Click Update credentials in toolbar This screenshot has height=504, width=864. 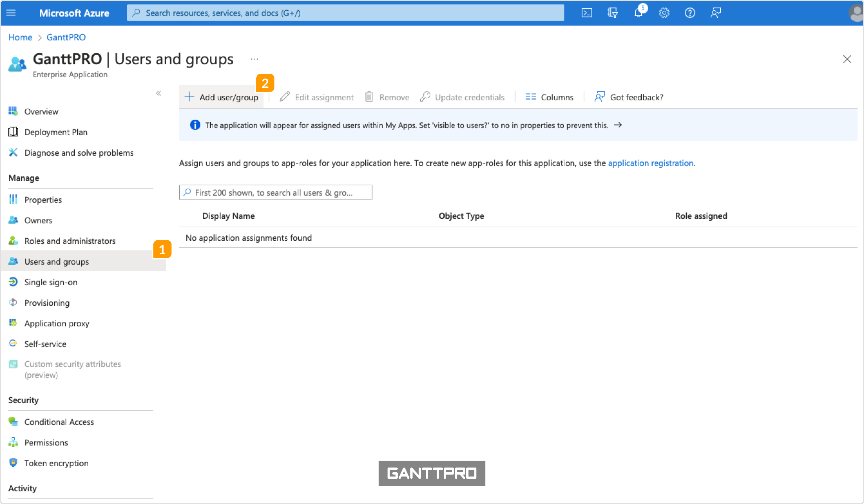pyautogui.click(x=462, y=97)
